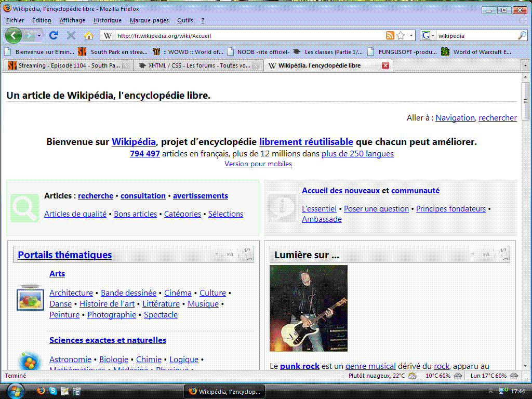This screenshot has width=532, height=399.
Task: Click the punk rock guitarist thumbnail
Action: (x=309, y=308)
